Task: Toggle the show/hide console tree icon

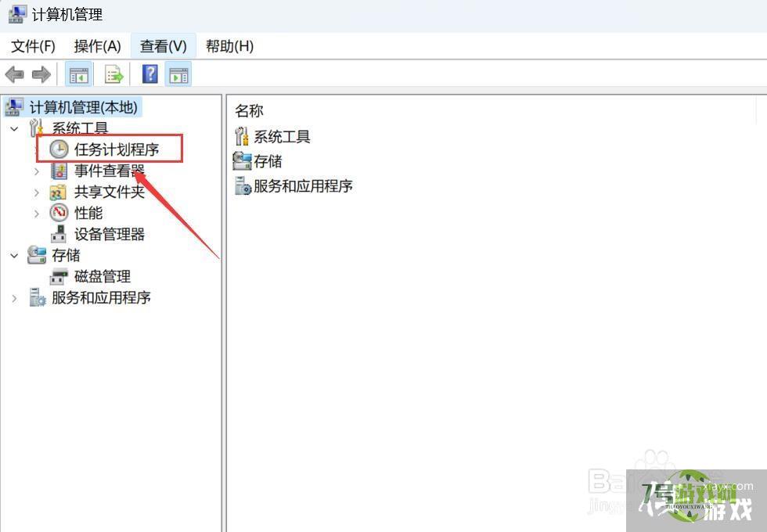Action: (79, 75)
